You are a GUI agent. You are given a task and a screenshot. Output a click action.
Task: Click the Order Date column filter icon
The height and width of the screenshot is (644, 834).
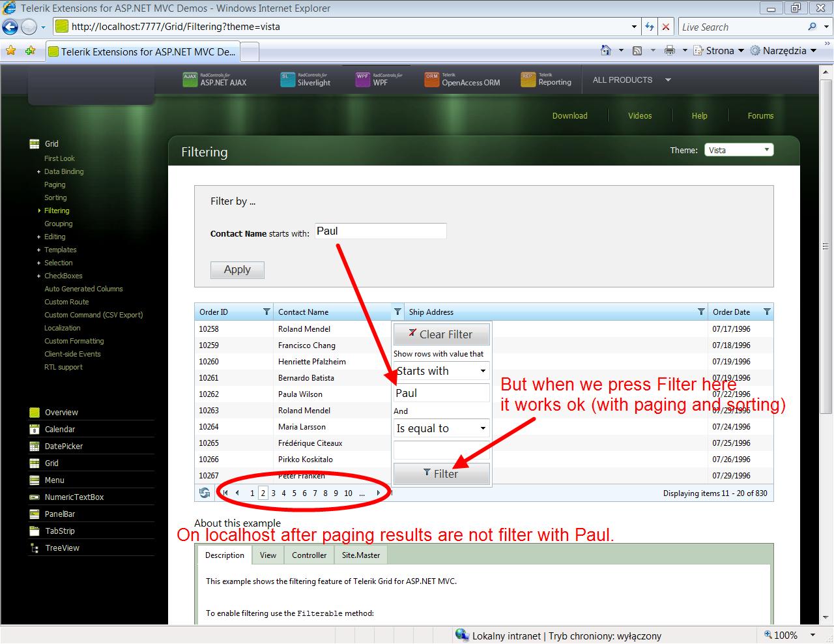(x=767, y=312)
